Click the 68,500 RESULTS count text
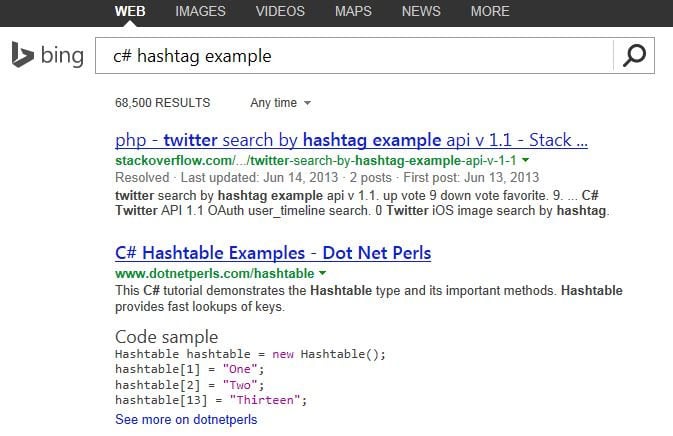 coord(163,103)
